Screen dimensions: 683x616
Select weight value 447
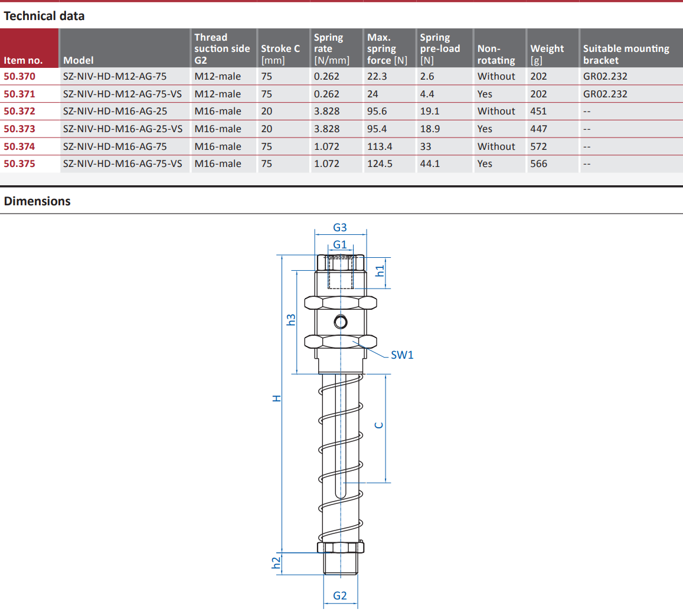point(538,129)
